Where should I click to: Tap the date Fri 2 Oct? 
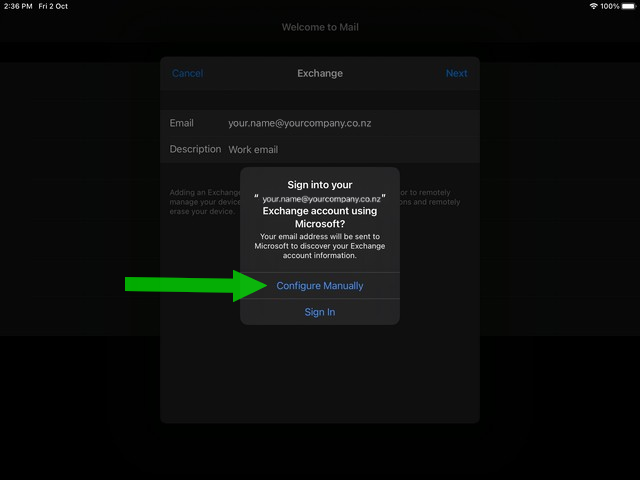[x=53, y=6]
